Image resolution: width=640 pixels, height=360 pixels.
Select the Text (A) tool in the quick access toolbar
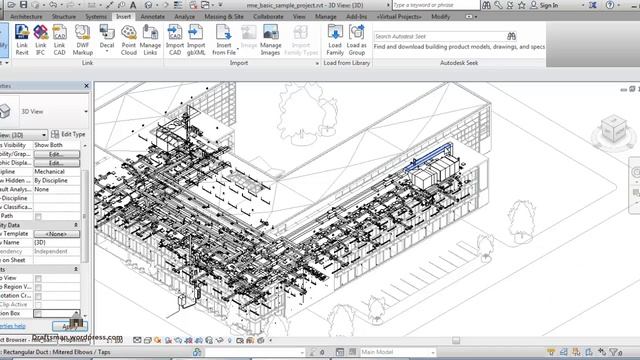click(133, 5)
